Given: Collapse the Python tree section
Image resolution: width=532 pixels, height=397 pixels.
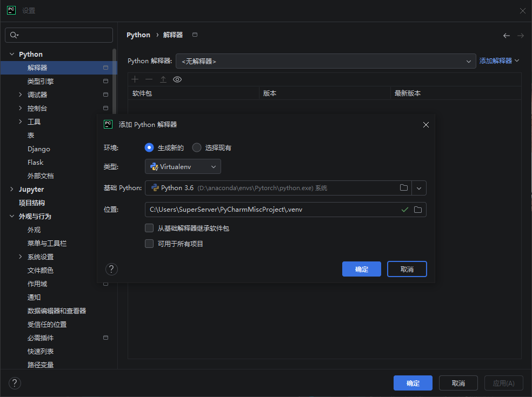Looking at the screenshot, I should pos(12,54).
